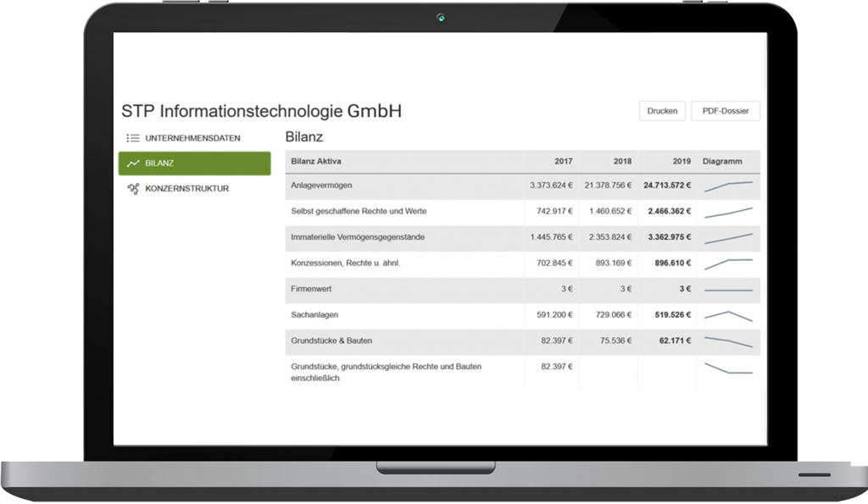The height and width of the screenshot is (504, 868).
Task: Click the Drucken button
Action: click(x=662, y=111)
